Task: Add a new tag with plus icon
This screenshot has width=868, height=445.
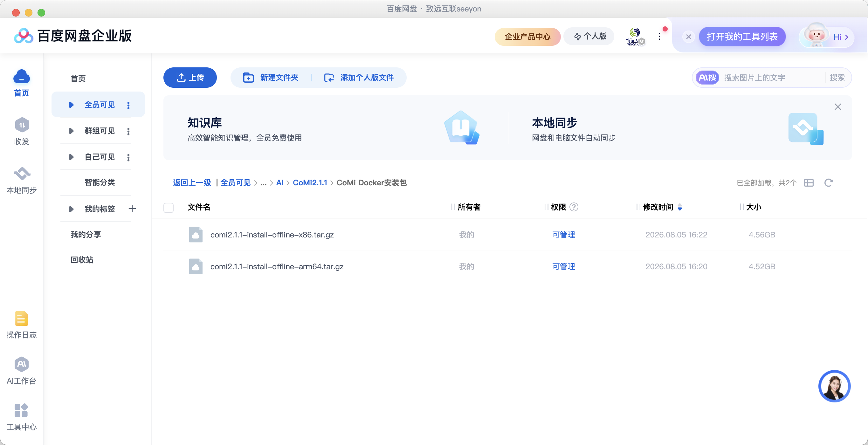Action: [132, 209]
